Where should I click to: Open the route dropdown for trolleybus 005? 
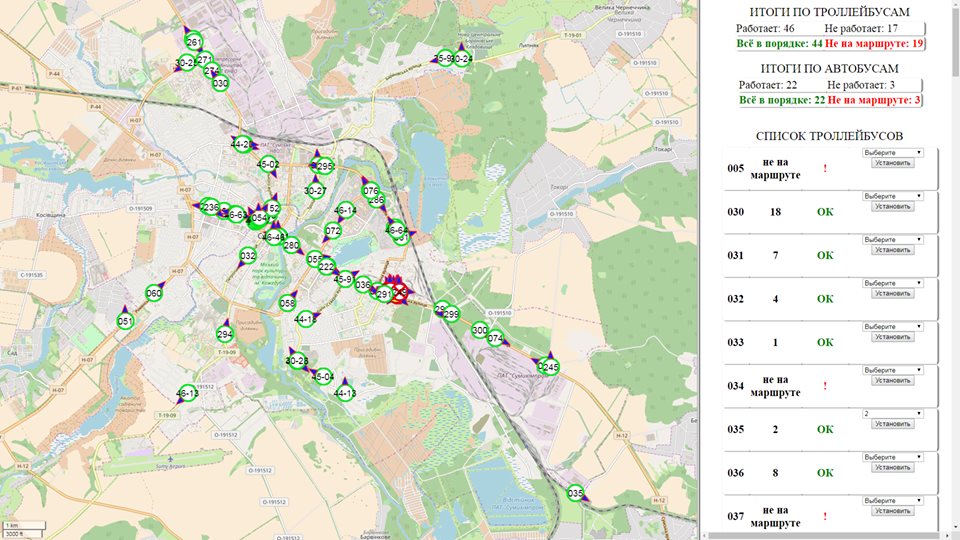(892, 152)
